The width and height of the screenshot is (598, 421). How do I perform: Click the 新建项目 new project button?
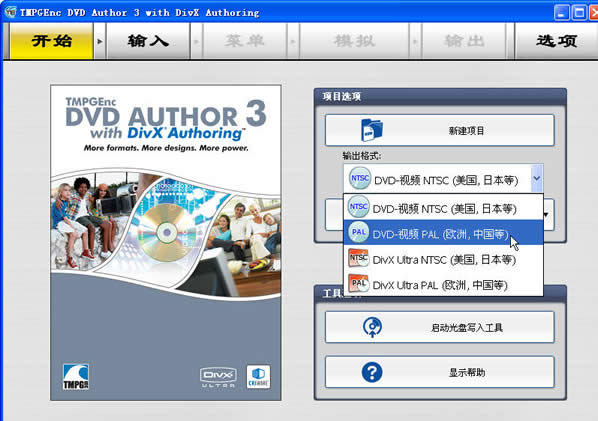point(440,130)
